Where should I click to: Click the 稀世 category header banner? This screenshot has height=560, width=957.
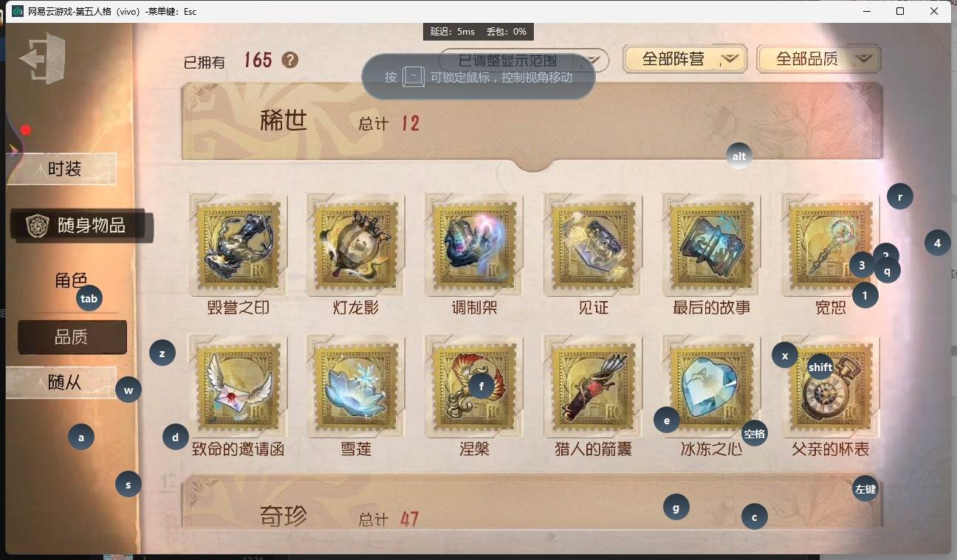[532, 122]
